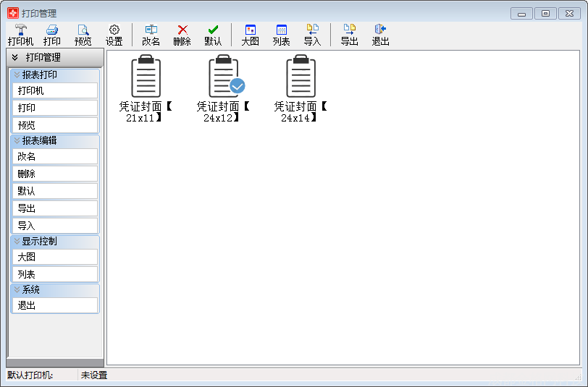The width and height of the screenshot is (588, 387).
Task: Collapse the 报表编辑 sidebar section
Action: (x=17, y=140)
